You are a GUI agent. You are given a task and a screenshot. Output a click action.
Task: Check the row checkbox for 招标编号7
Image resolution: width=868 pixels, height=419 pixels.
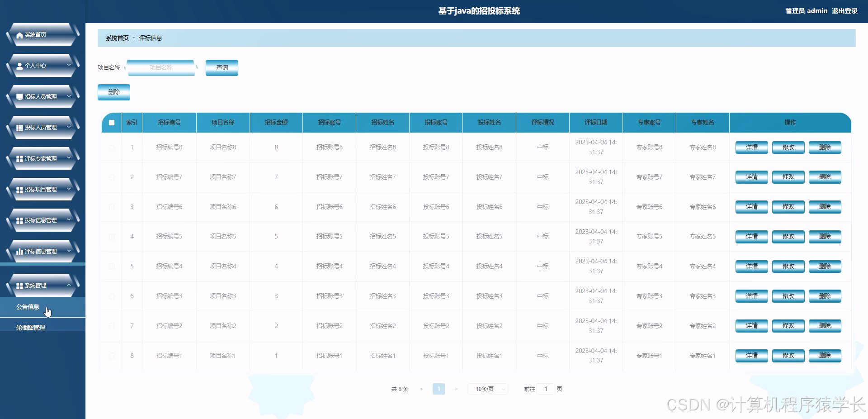point(112,177)
